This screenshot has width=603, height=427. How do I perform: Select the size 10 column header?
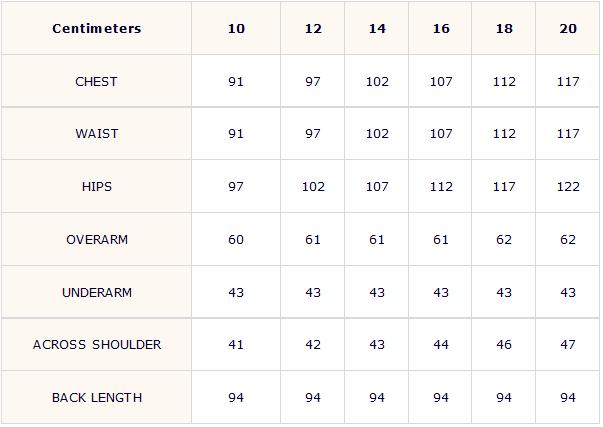point(236,28)
